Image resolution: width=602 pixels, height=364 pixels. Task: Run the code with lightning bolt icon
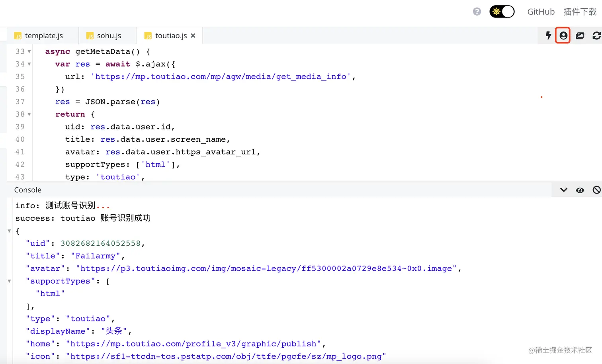point(548,35)
